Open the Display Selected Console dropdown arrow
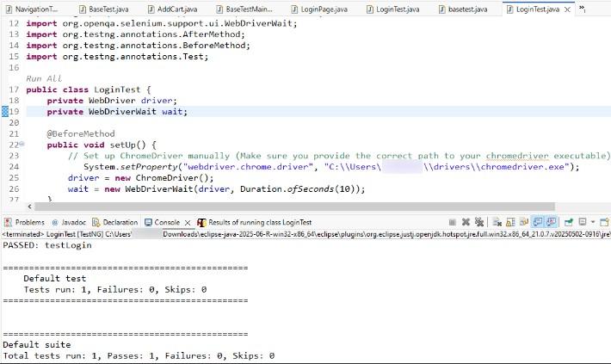This screenshot has width=611, height=364. [593, 222]
